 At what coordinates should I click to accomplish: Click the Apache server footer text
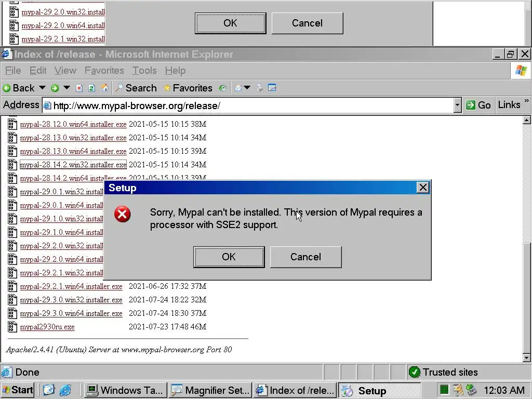click(119, 350)
